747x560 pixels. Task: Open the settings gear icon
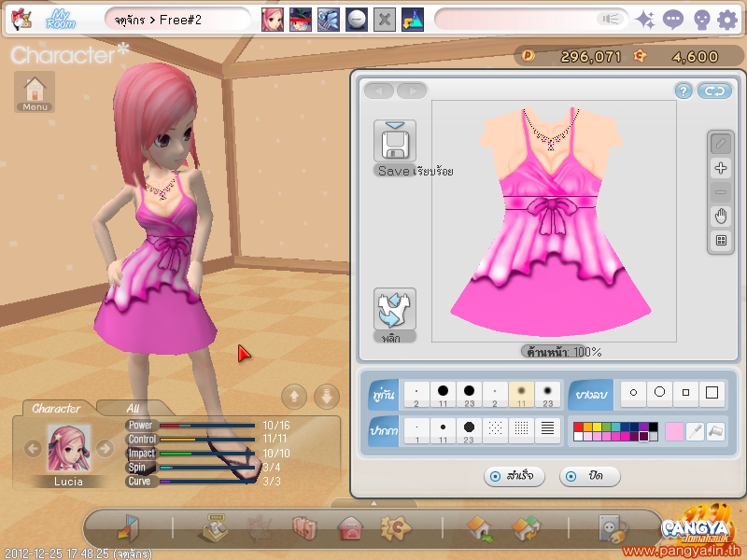click(x=727, y=20)
